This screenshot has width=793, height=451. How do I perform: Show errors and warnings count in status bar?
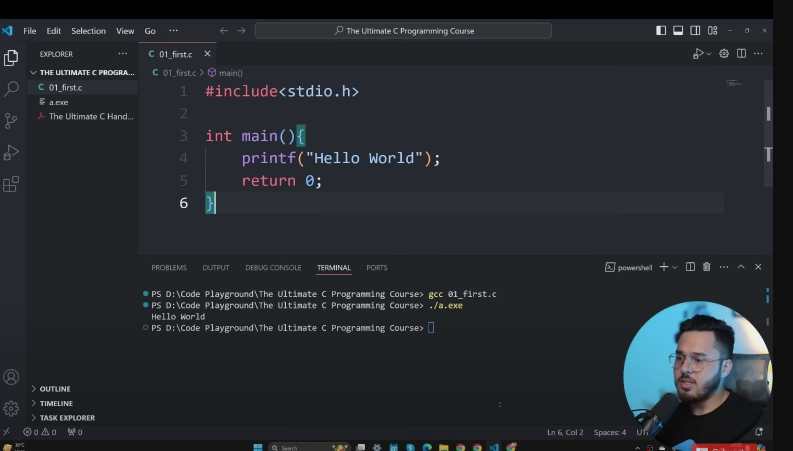tap(40, 432)
